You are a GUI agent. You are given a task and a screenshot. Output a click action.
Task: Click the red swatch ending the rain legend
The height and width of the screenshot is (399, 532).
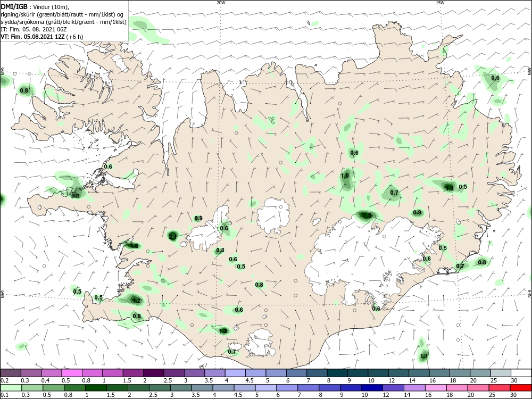pyautogui.click(x=521, y=388)
